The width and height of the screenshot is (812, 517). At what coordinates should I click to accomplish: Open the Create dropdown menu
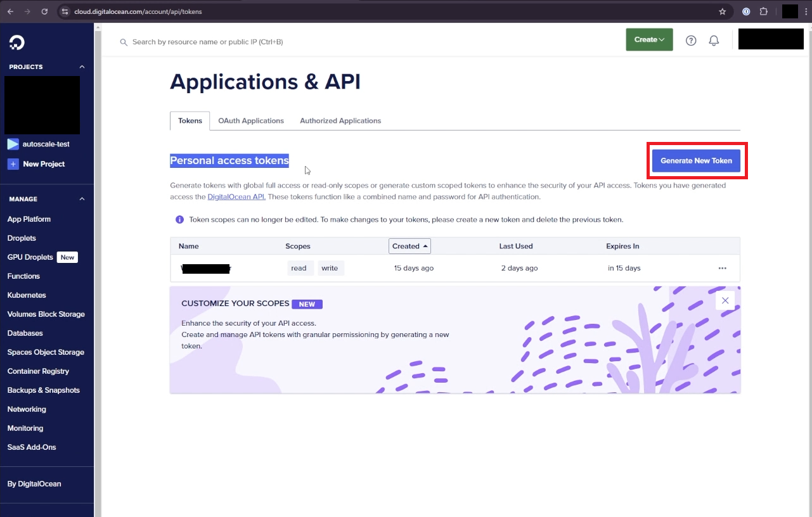[x=648, y=39]
